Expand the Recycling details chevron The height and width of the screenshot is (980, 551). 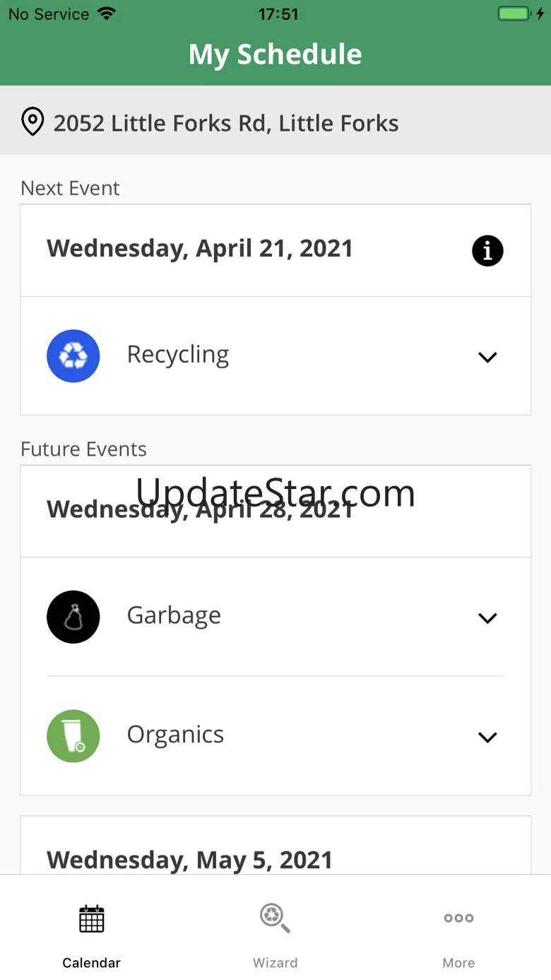487,357
